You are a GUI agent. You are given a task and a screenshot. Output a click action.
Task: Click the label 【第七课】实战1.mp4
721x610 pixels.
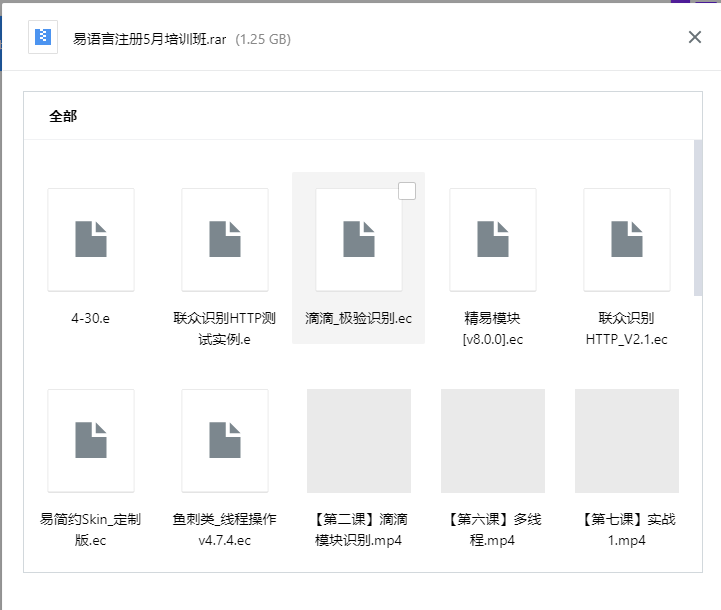click(627, 530)
